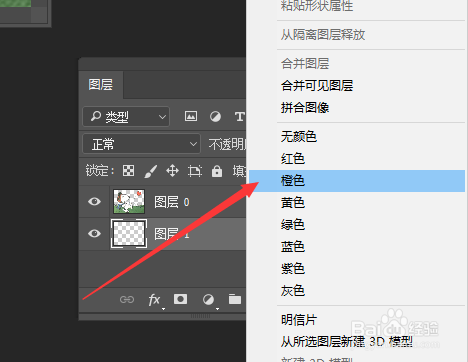Image resolution: width=468 pixels, height=362 pixels.
Task: Click the link layers icon
Action: coord(127,299)
